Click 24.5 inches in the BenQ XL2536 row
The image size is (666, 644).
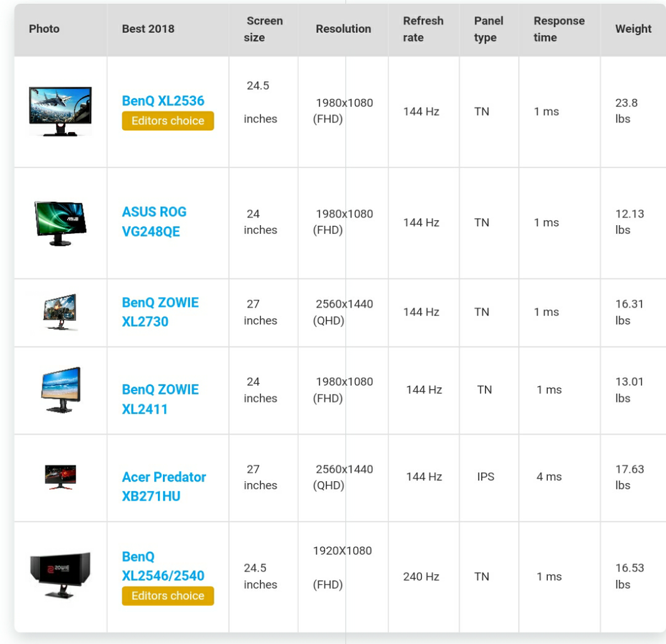click(x=260, y=102)
